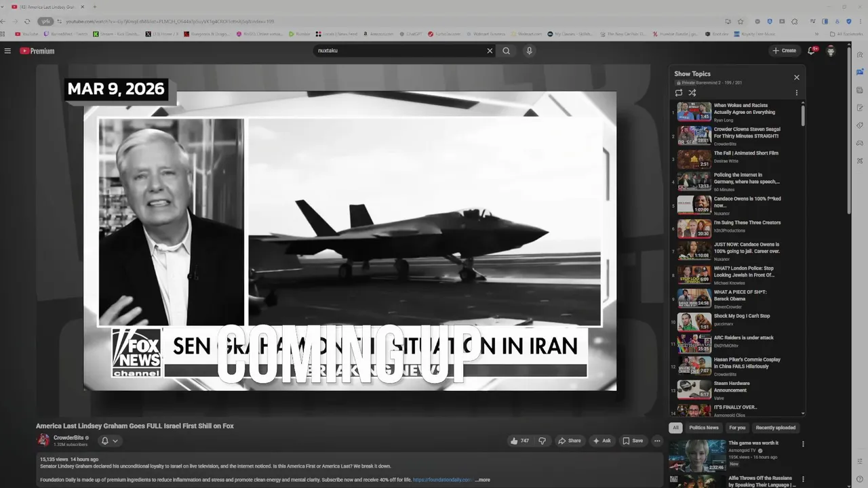Go to YouTube Premium home logo
The width and height of the screenshot is (868, 488).
[37, 51]
